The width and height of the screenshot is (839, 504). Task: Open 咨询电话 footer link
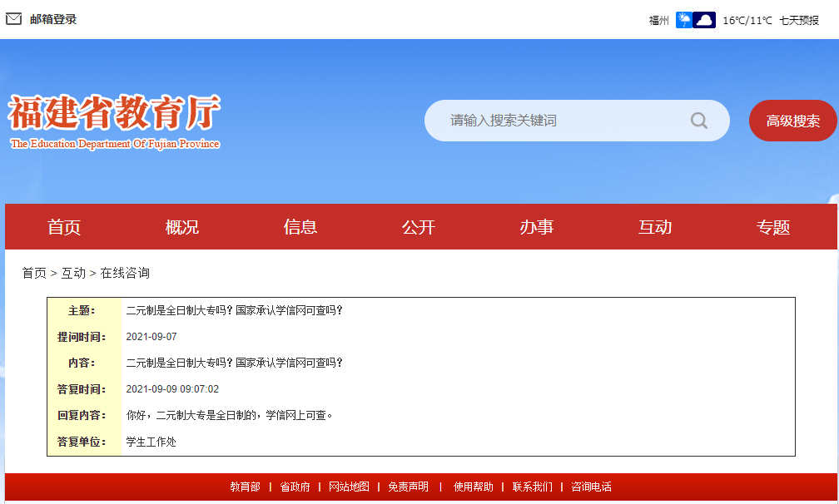pyautogui.click(x=591, y=487)
